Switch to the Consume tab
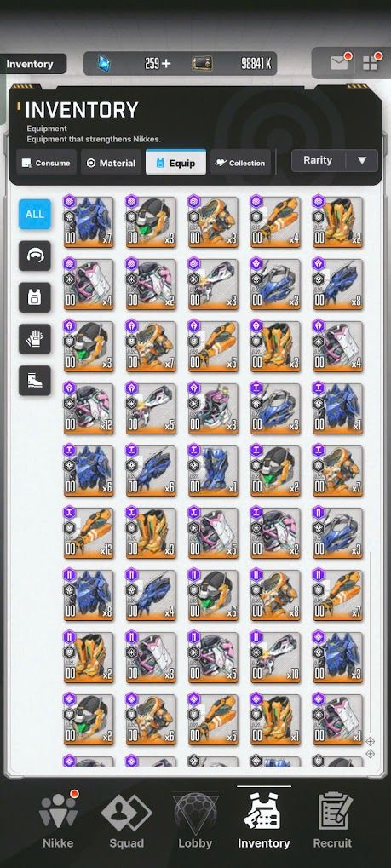Viewport: 391px width, 868px height. (x=47, y=163)
